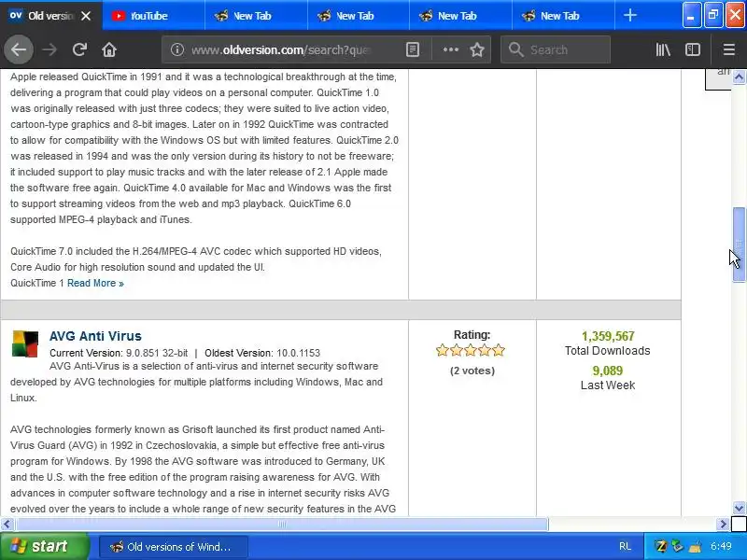Screen dimensions: 747x560
Task: Click the third system tray icon
Action: tap(695, 547)
